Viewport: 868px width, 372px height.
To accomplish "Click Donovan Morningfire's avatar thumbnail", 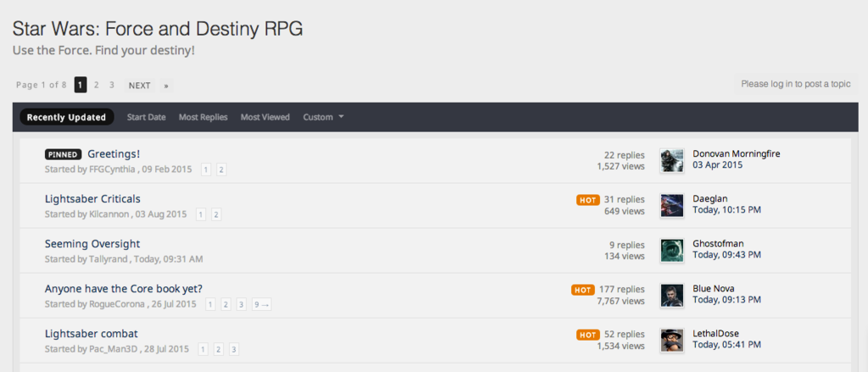I will [x=671, y=160].
